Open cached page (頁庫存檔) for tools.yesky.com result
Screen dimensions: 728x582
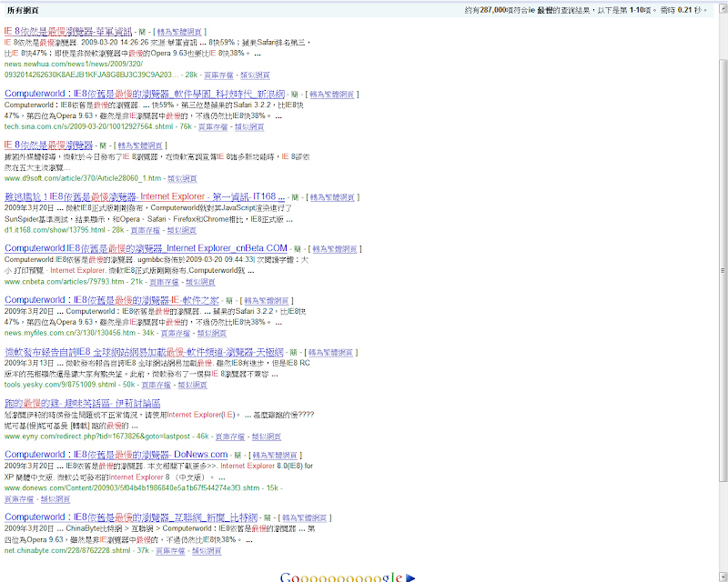click(157, 385)
